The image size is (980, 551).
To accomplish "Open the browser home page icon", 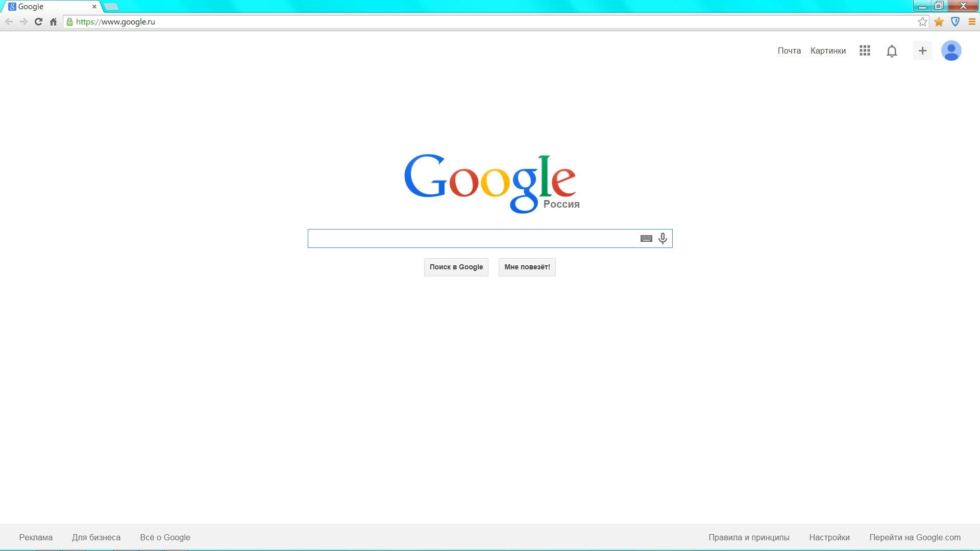I will (x=53, y=22).
